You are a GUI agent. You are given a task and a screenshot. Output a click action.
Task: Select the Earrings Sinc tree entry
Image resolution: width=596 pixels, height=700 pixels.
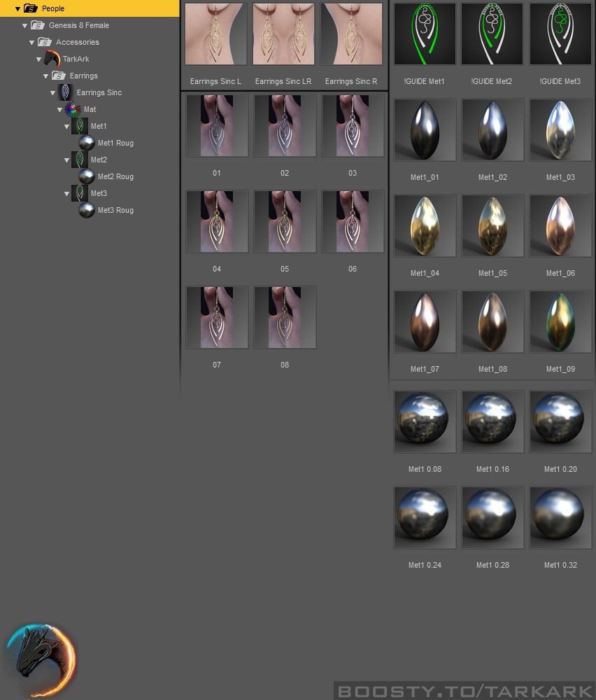point(90,92)
